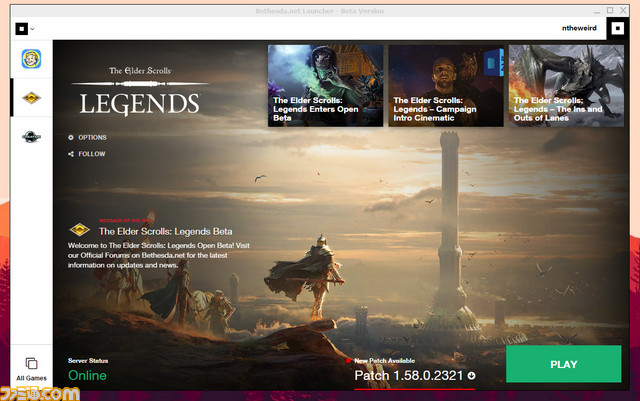Click the green PLAY button
Image resolution: width=640 pixels, height=401 pixels.
point(564,364)
